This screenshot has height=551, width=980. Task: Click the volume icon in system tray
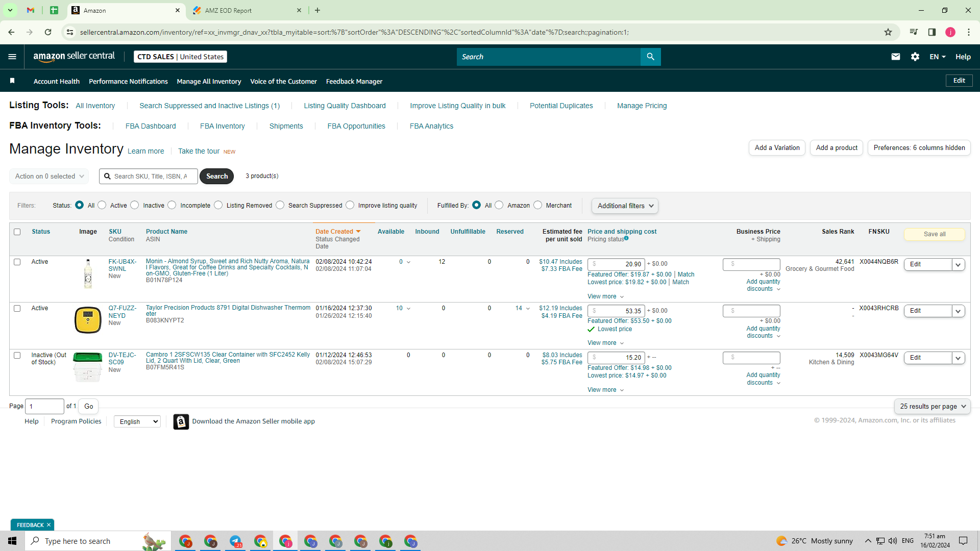[x=893, y=541]
